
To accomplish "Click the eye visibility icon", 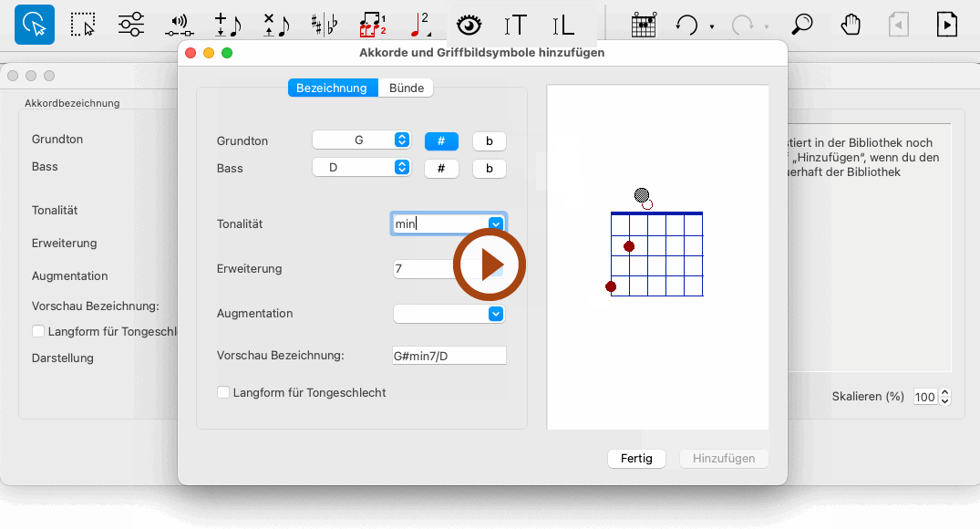I will [469, 25].
